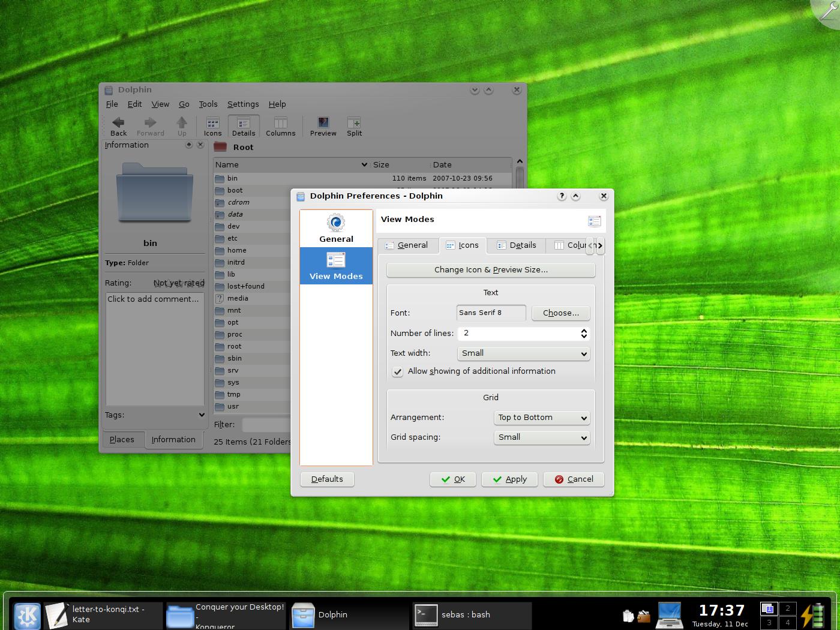The image size is (840, 630).
Task: Open Konqueror task in the panel
Action: point(226,615)
